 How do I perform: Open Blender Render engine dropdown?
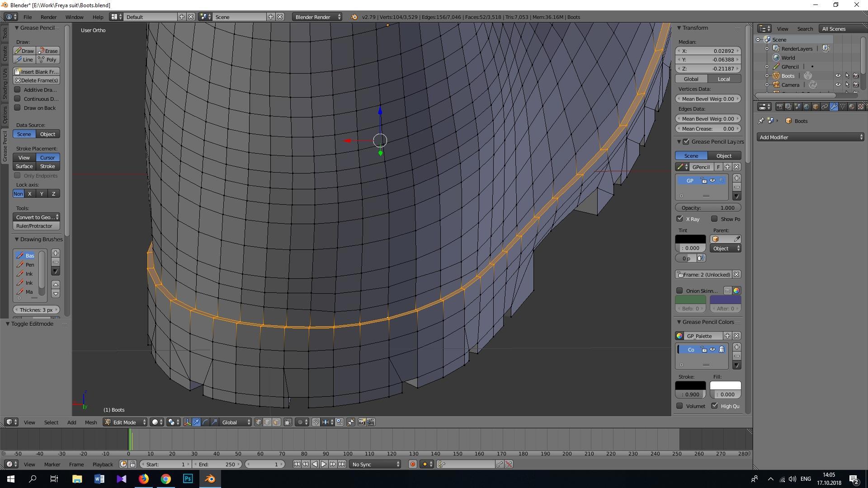pos(317,17)
